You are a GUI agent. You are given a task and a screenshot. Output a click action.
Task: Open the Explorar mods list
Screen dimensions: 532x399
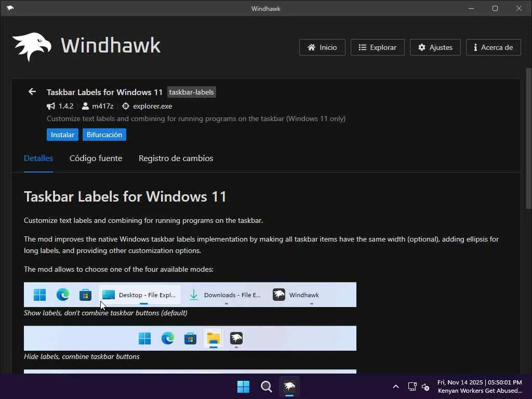coord(377,47)
